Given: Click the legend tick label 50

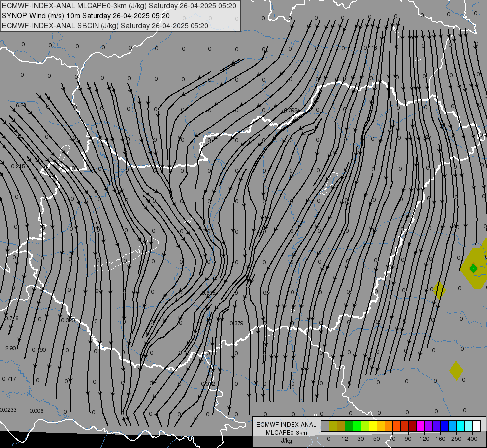Looking at the screenshot, I should (377, 439).
